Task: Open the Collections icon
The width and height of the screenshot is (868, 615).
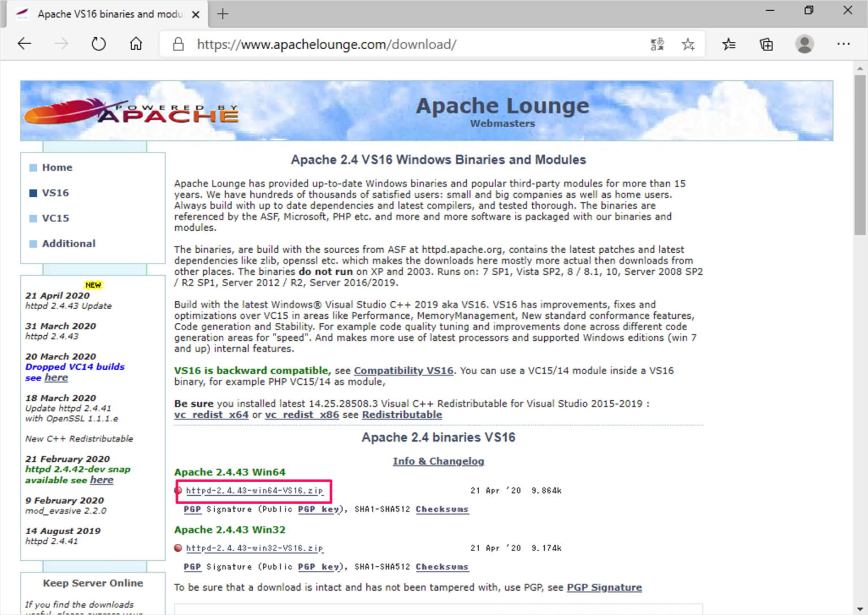Action: pos(766,44)
